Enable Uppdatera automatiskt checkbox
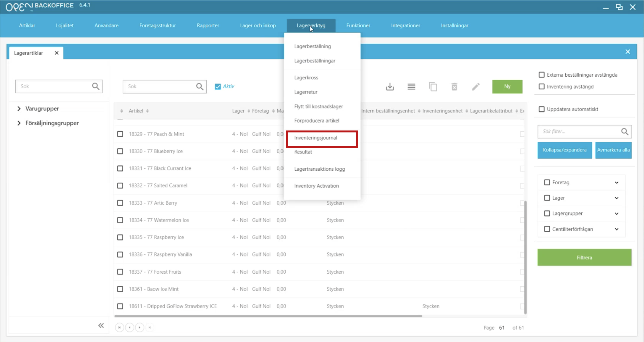 pyautogui.click(x=541, y=109)
